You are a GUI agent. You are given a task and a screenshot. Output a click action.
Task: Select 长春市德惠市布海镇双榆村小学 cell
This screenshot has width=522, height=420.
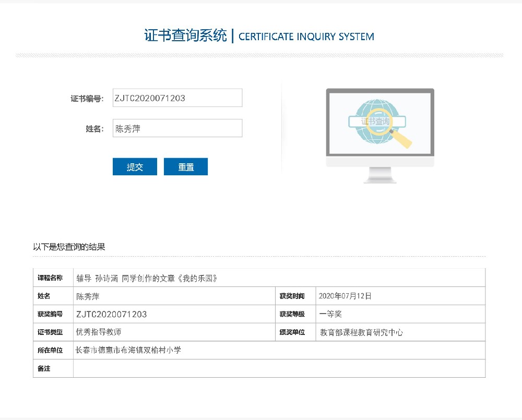[279, 350]
